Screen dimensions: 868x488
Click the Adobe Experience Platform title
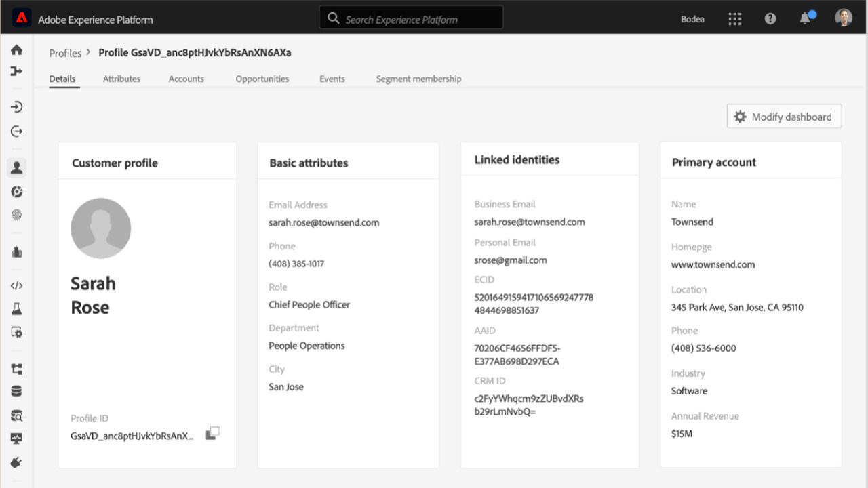(x=96, y=20)
